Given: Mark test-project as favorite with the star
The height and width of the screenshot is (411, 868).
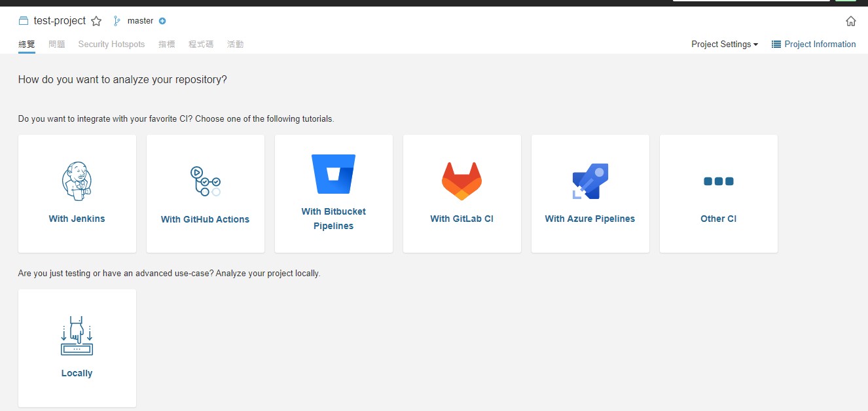Looking at the screenshot, I should point(96,21).
